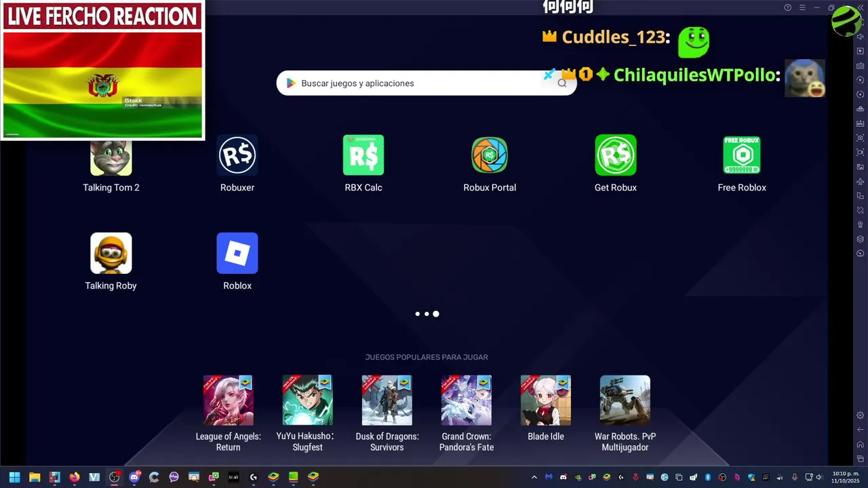Click the magnifier icon in the search bar

pyautogui.click(x=561, y=83)
